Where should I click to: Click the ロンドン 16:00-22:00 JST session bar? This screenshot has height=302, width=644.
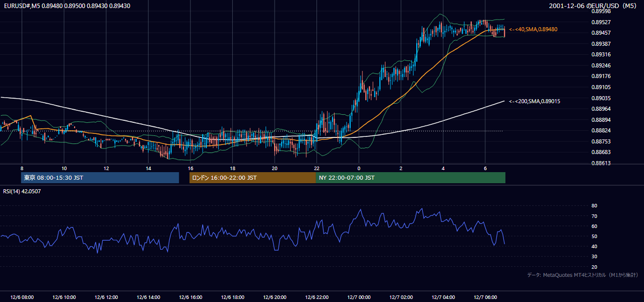252,178
